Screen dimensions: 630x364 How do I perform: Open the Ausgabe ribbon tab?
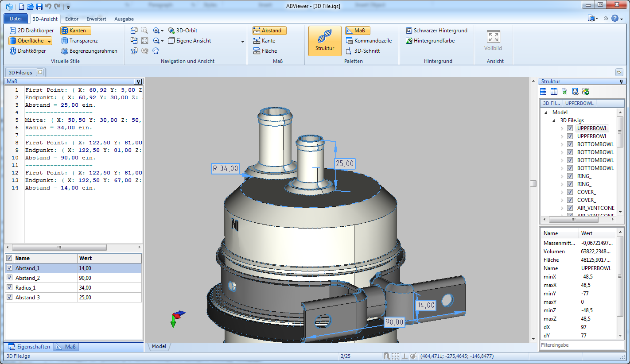(124, 19)
